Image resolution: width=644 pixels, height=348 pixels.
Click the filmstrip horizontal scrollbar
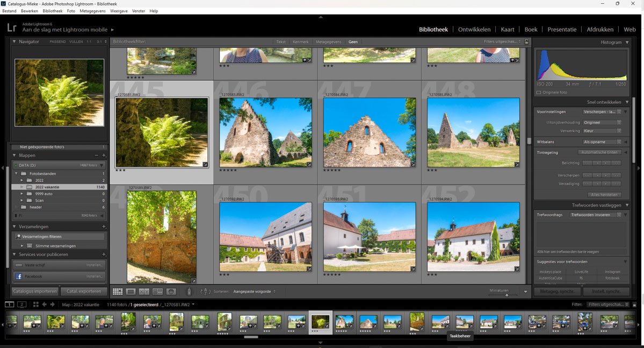click(251, 337)
